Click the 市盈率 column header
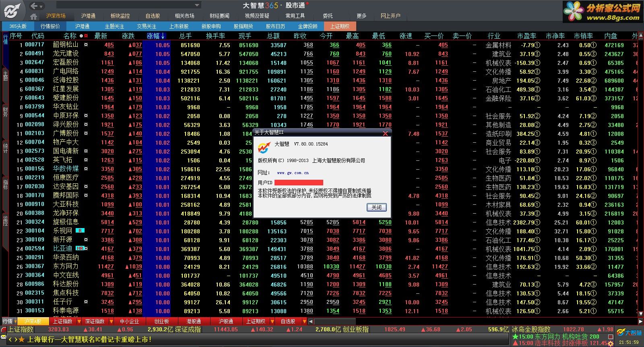Image resolution: width=644 pixels, height=347 pixels. 526,36
